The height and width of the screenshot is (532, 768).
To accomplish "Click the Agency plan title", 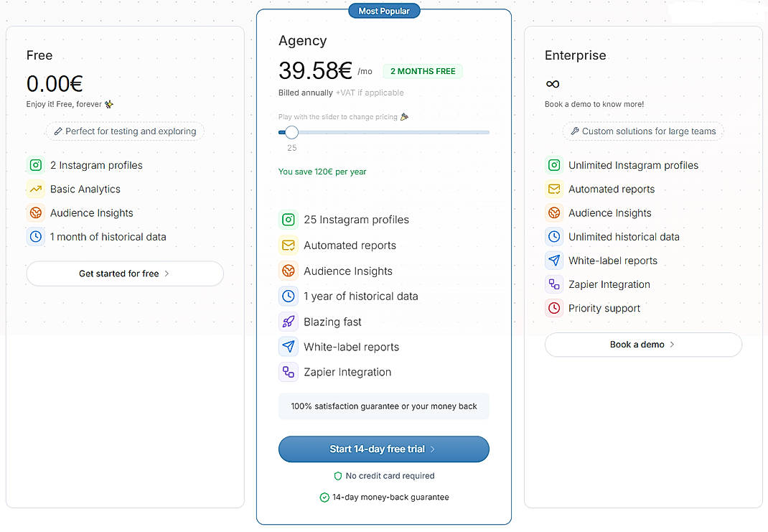I will tap(303, 41).
